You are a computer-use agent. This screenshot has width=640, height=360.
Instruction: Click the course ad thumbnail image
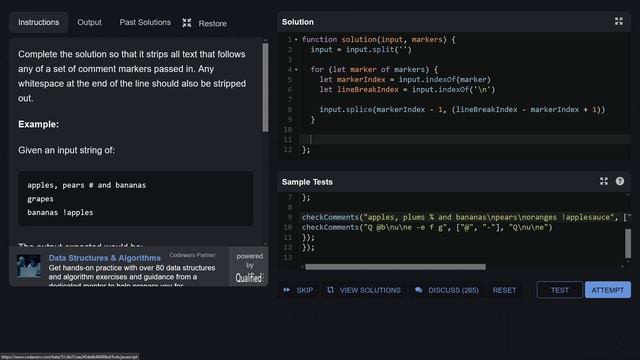(29, 266)
